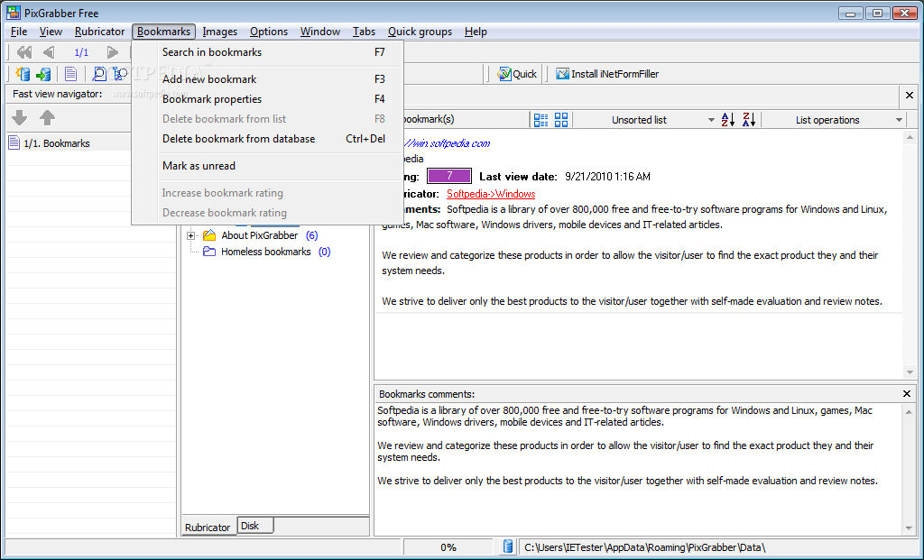The image size is (924, 560).
Task: Choose Search in bookmarks
Action: (x=267, y=52)
